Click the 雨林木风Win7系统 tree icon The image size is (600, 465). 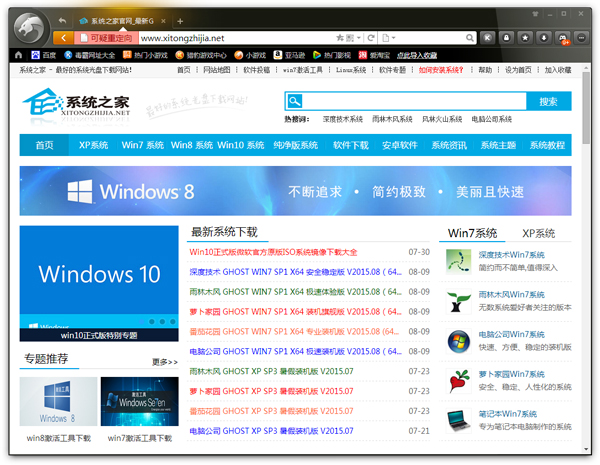(458, 302)
